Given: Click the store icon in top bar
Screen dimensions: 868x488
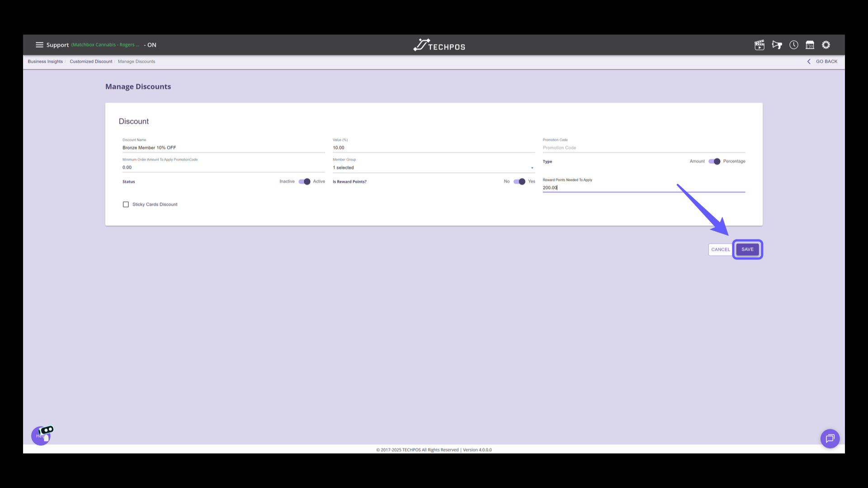Looking at the screenshot, I should (810, 45).
